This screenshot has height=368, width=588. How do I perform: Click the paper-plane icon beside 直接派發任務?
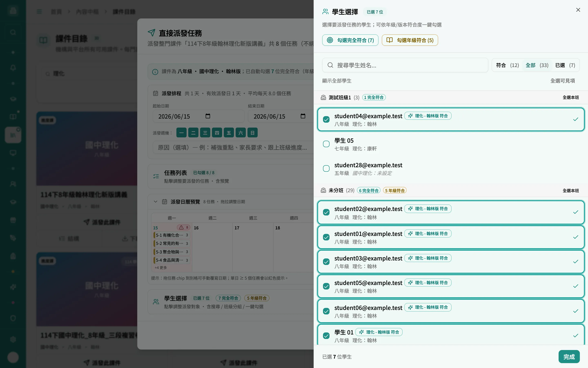tap(151, 33)
